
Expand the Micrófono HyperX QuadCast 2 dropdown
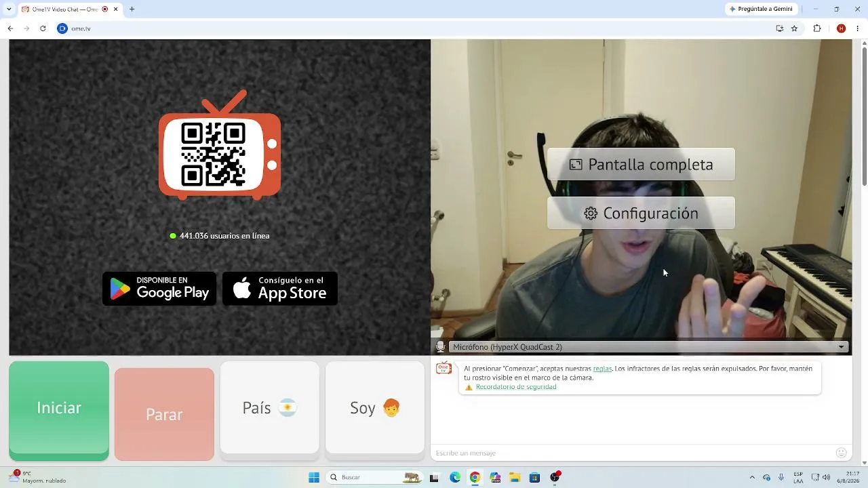(x=648, y=347)
